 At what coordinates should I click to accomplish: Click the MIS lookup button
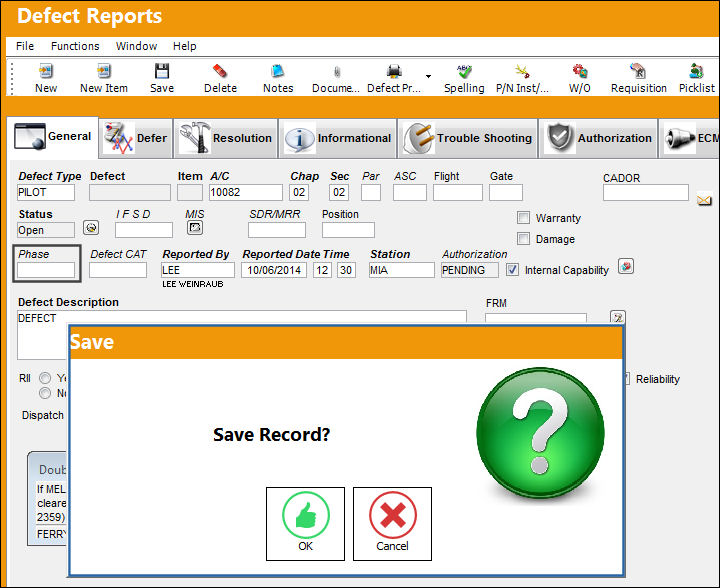pyautogui.click(x=195, y=228)
